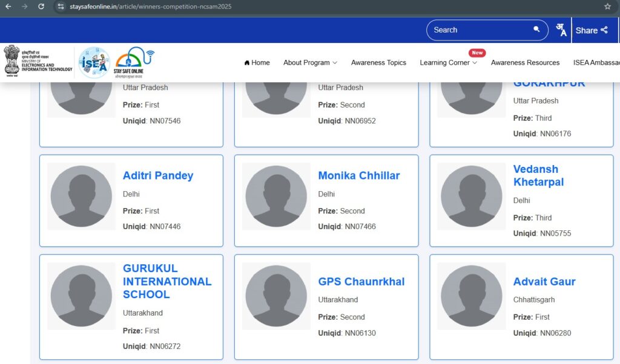Click the ISEA logo
The height and width of the screenshot is (364, 620).
(x=94, y=62)
